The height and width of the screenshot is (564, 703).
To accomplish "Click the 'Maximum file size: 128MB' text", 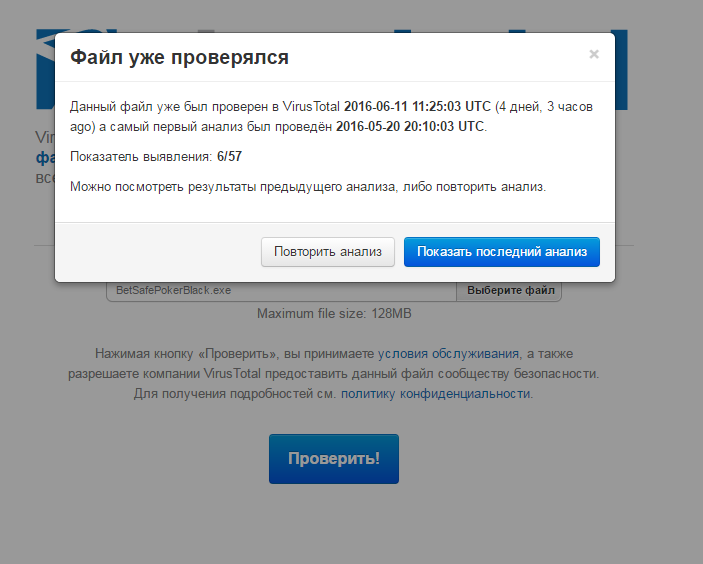I will point(334,313).
